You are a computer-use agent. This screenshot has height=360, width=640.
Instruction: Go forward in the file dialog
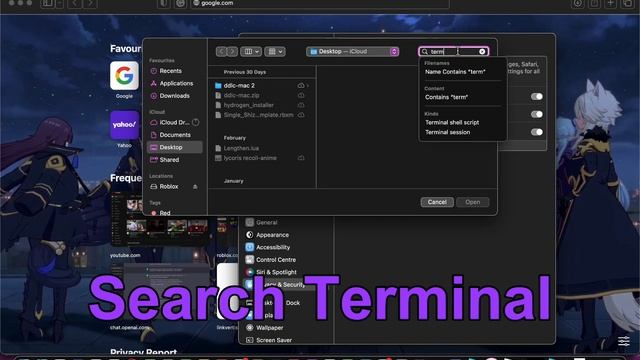[232, 51]
